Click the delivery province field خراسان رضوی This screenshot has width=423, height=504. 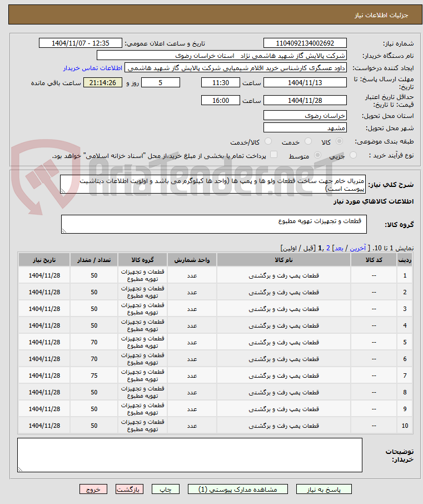pos(305,115)
